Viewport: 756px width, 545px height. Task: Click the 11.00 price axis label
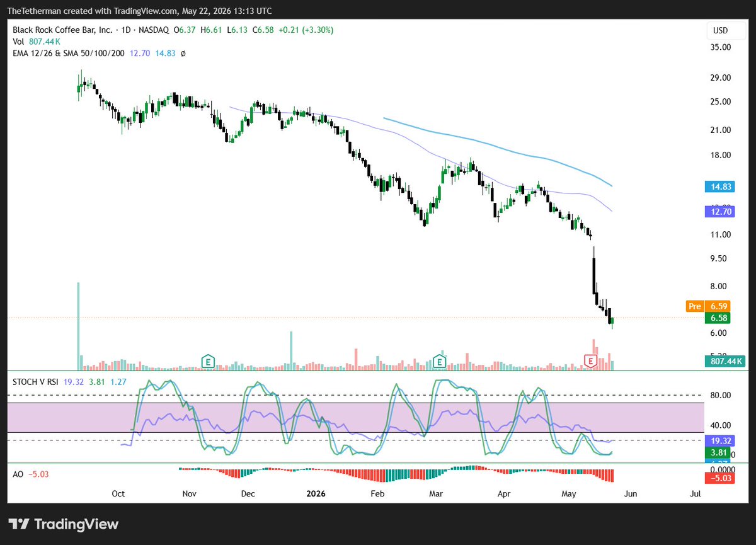pos(721,235)
